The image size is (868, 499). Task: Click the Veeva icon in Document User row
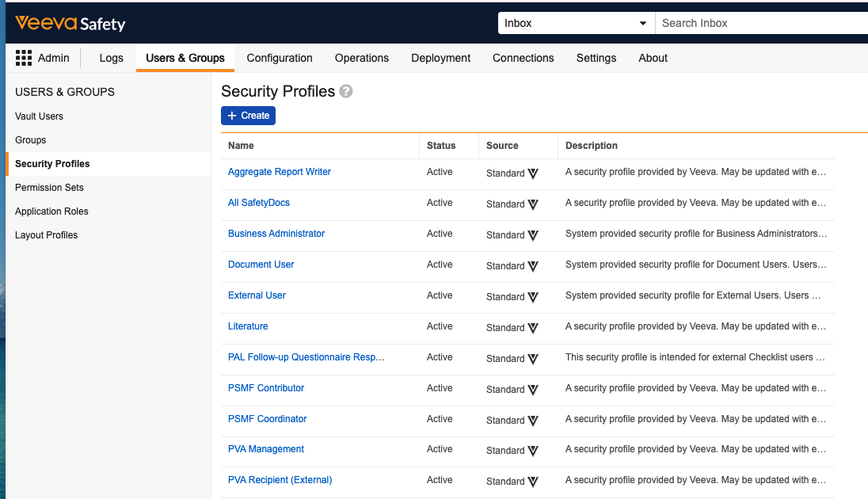click(x=533, y=266)
